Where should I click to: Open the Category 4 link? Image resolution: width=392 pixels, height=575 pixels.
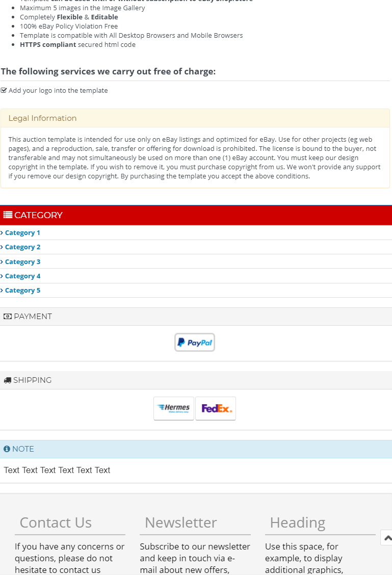click(x=22, y=276)
